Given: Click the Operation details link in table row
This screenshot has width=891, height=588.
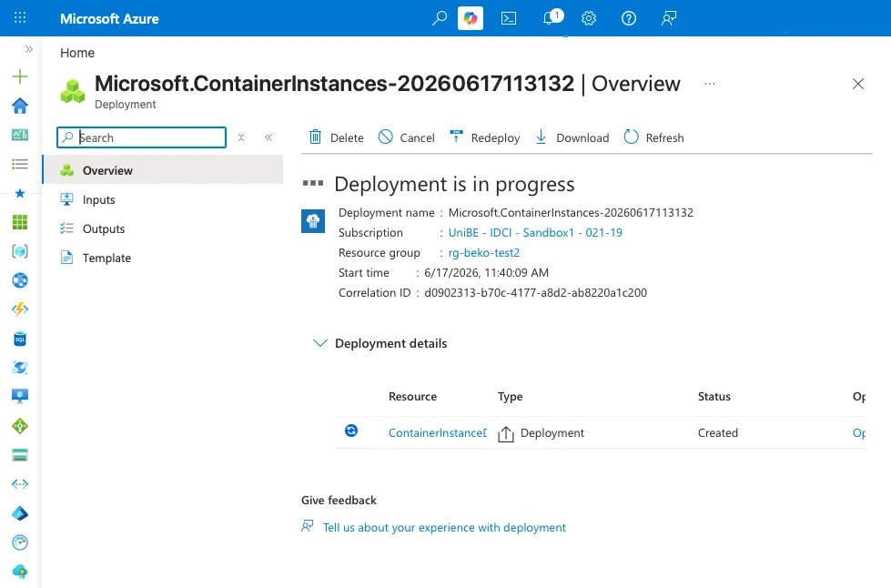Looking at the screenshot, I should tap(859, 433).
